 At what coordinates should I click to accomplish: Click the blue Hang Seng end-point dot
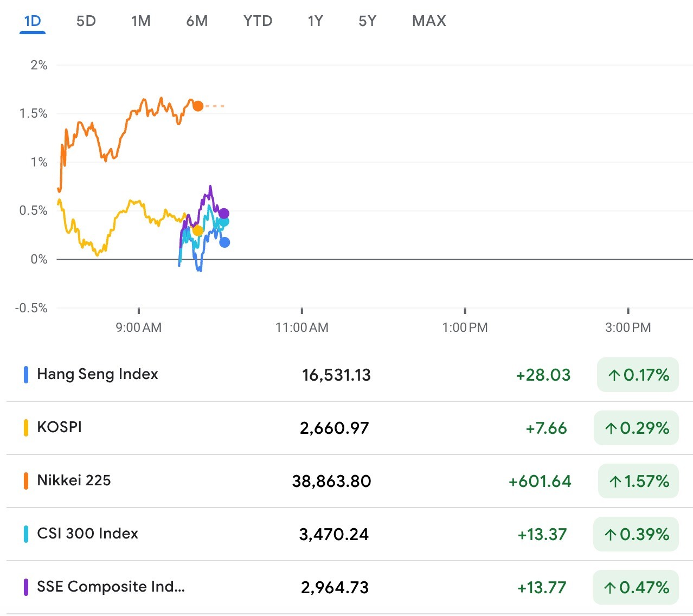point(224,242)
